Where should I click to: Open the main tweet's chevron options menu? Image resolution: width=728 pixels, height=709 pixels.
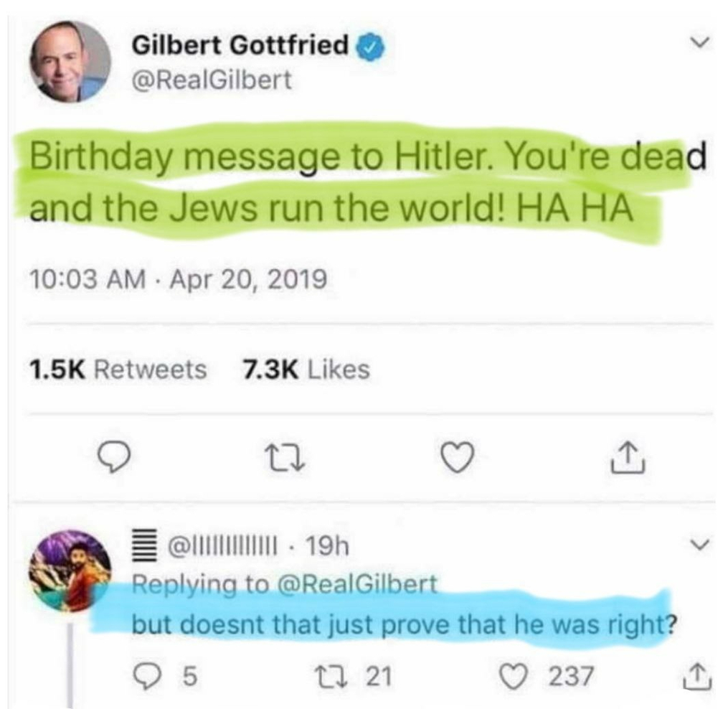(694, 44)
